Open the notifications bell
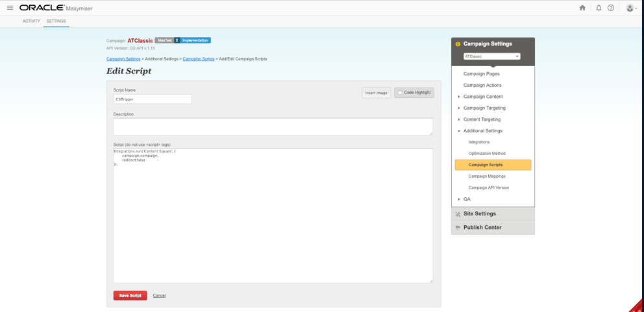Image resolution: width=644 pixels, height=312 pixels. (599, 8)
